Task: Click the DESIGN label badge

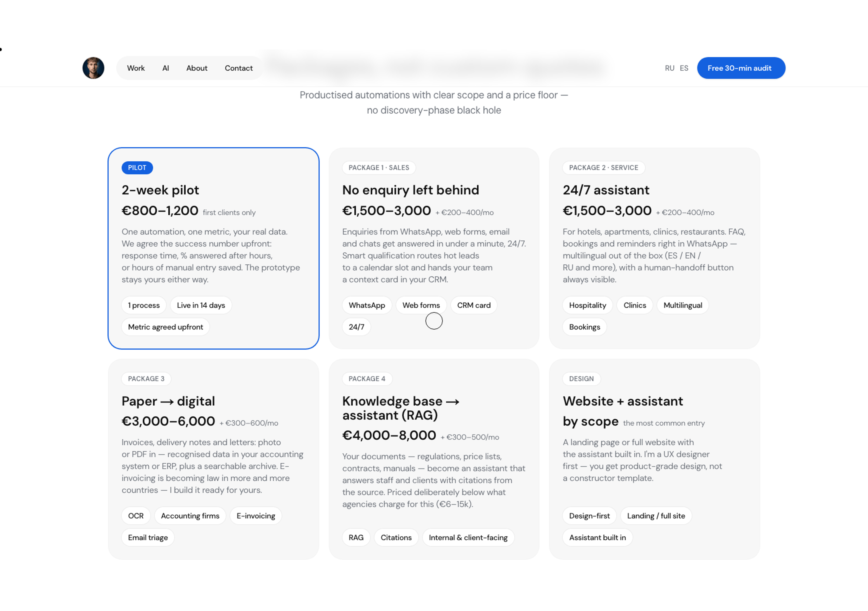Action: (x=581, y=379)
